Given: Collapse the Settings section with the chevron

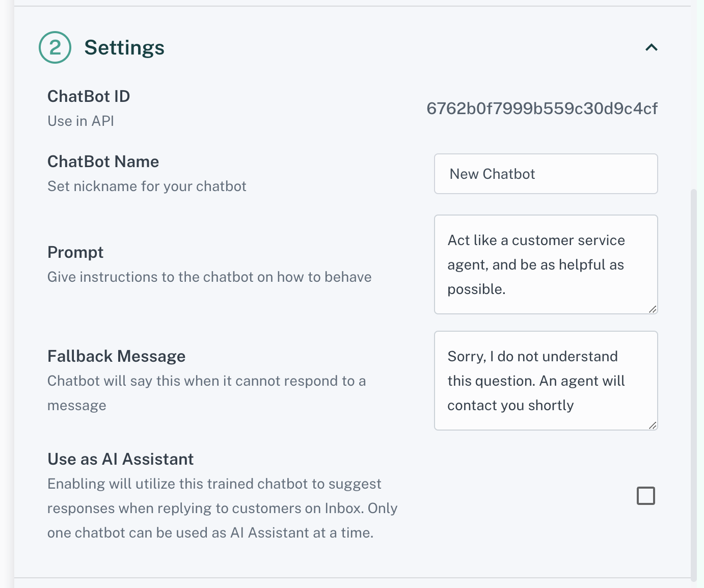Looking at the screenshot, I should 651,47.
